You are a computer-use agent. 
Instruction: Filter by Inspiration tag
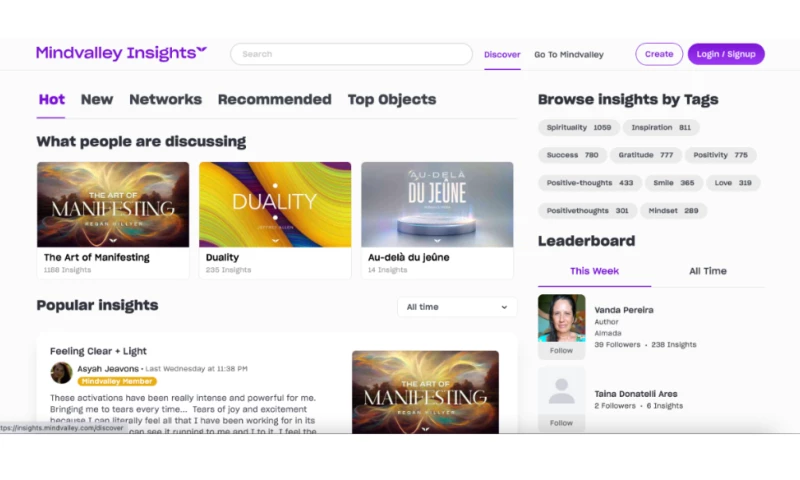(661, 128)
